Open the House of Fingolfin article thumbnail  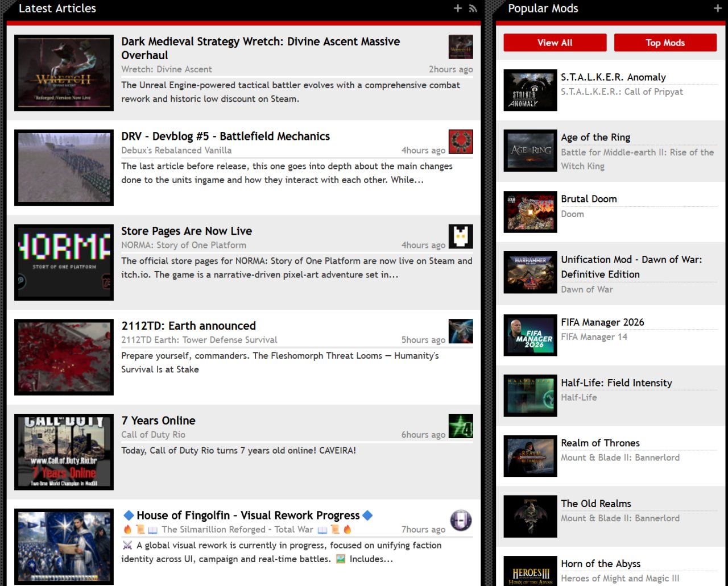[64, 547]
